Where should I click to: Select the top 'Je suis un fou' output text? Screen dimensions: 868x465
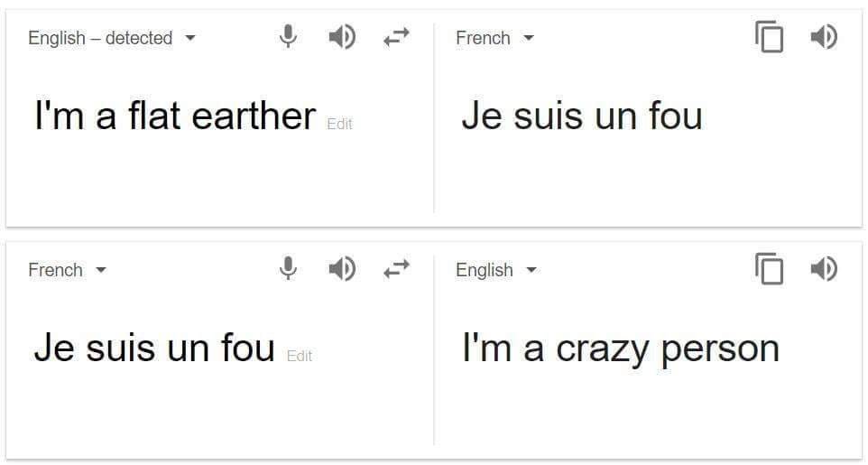click(582, 116)
